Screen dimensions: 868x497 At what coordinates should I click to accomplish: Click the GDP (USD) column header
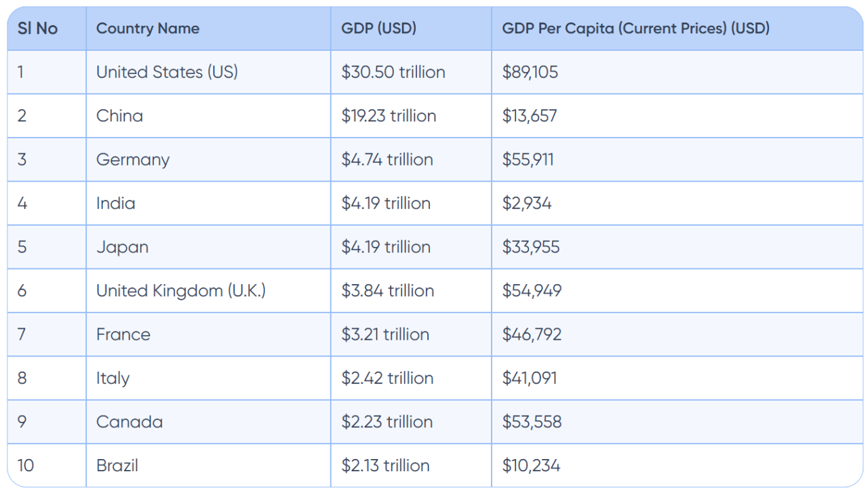(x=378, y=28)
